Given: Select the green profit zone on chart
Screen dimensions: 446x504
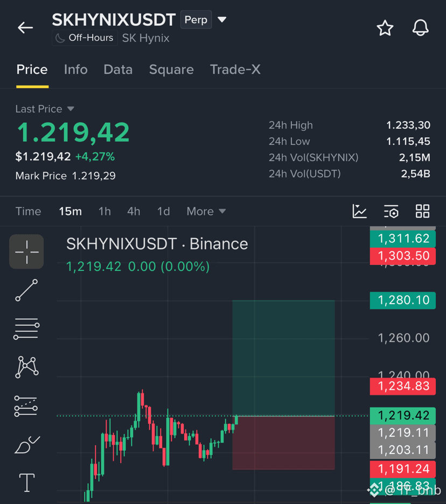Looking at the screenshot, I should coord(283,358).
